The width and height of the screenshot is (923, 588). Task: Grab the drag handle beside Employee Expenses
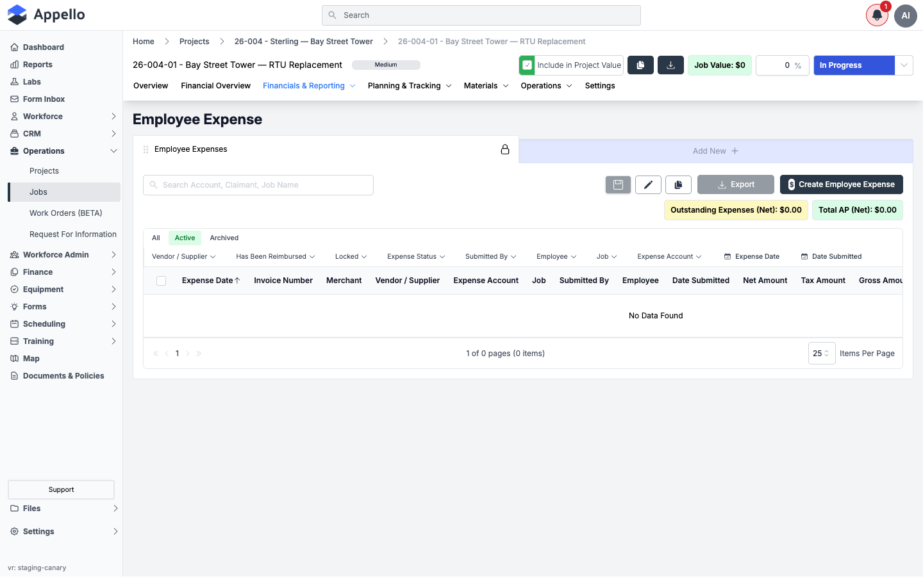point(146,149)
